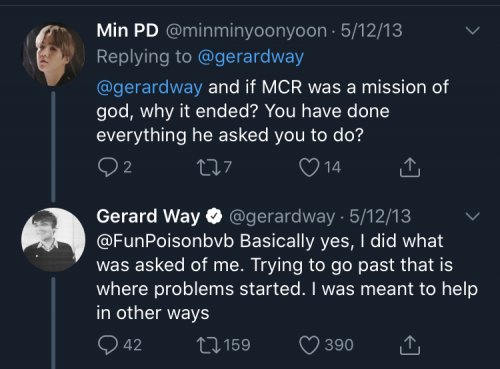The image size is (500, 369).
Task: Open Min PD display name
Action: (x=127, y=31)
